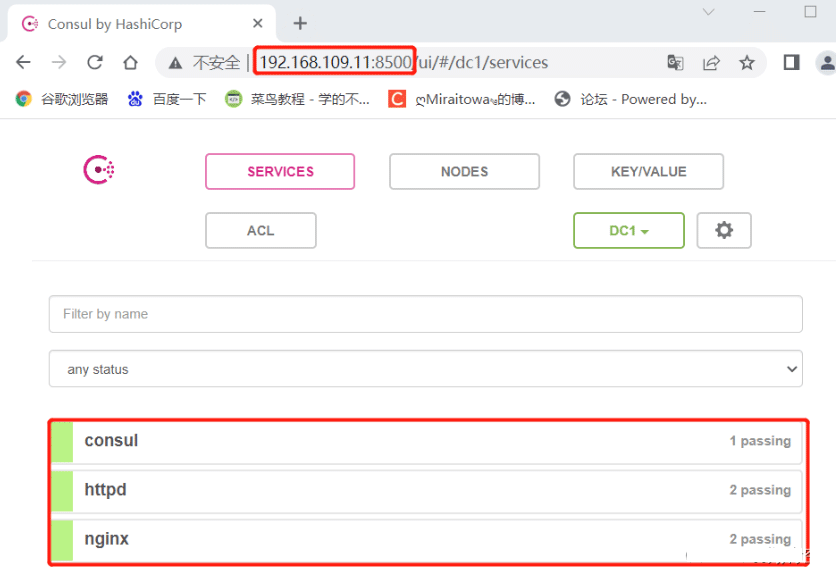Click the share page icon in address bar

click(x=711, y=63)
